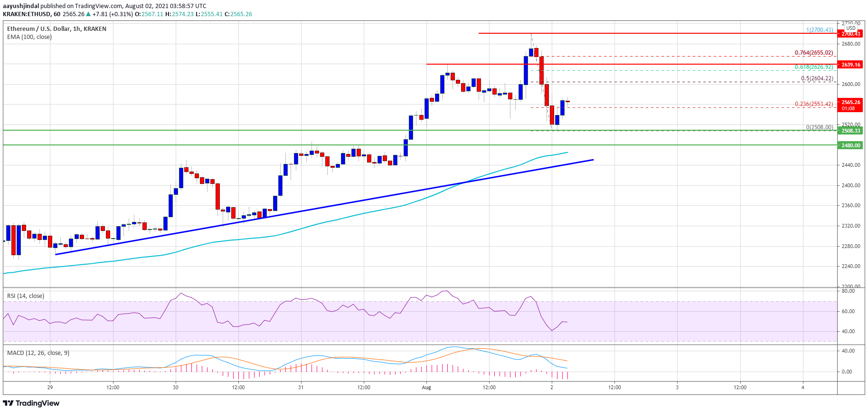868x412 pixels.
Task: Select the MACD (12, 26, close, 9) label
Action: point(38,353)
